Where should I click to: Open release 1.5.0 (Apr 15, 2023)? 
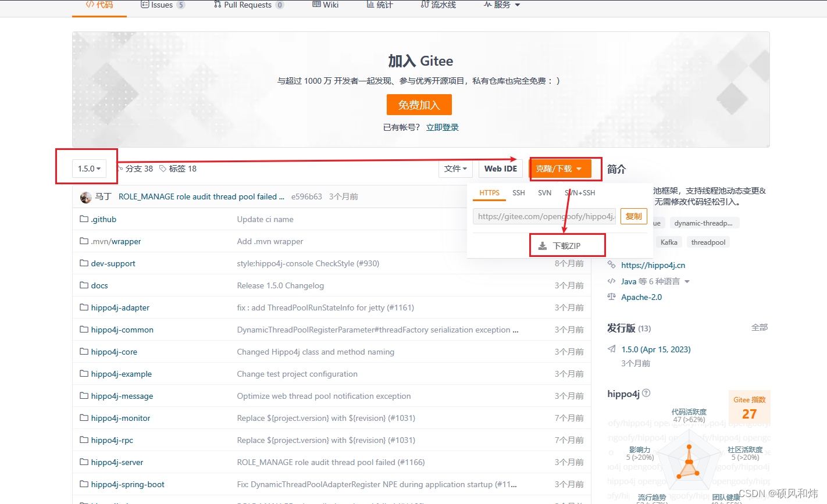(656, 349)
